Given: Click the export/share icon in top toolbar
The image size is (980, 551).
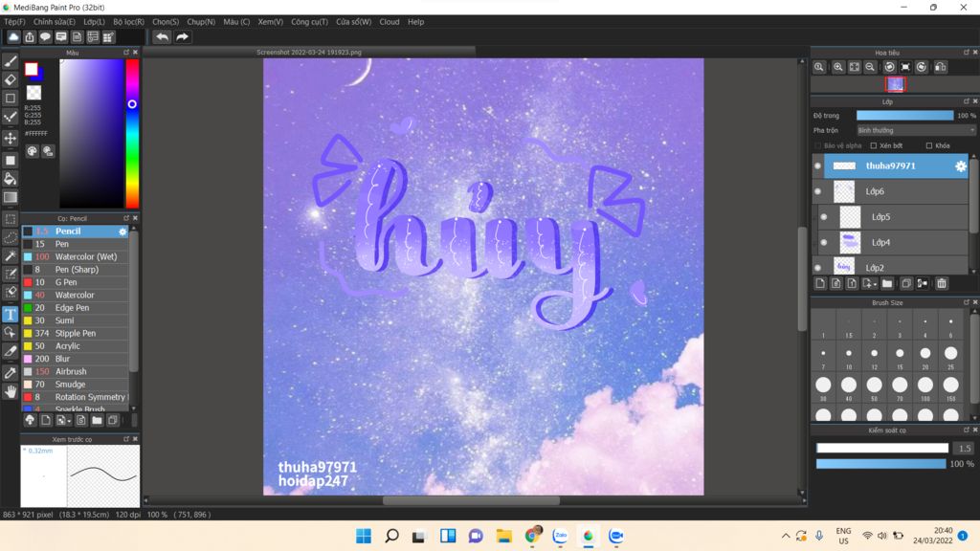Looking at the screenshot, I should 30,37.
